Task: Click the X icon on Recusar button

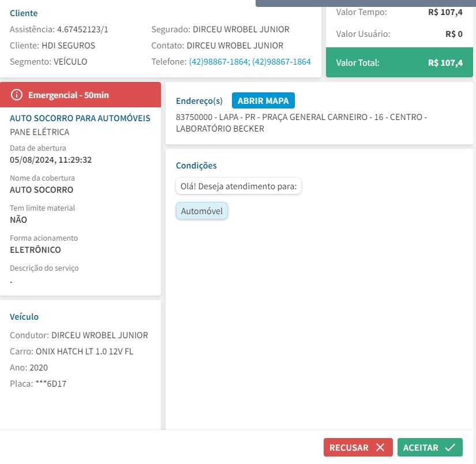Action: point(380,447)
